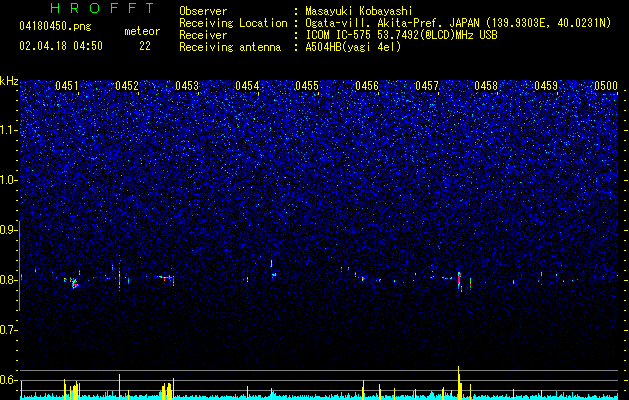
Task: Click the 0457 time marker
Action: pos(427,86)
